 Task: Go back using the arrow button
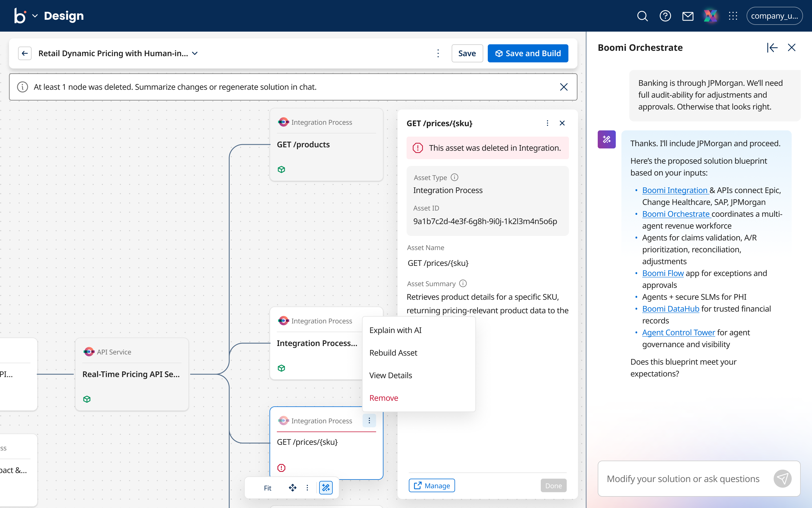25,53
